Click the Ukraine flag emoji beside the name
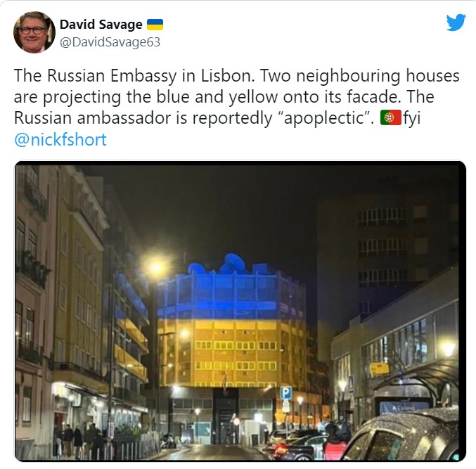The image size is (476, 469). (x=155, y=25)
